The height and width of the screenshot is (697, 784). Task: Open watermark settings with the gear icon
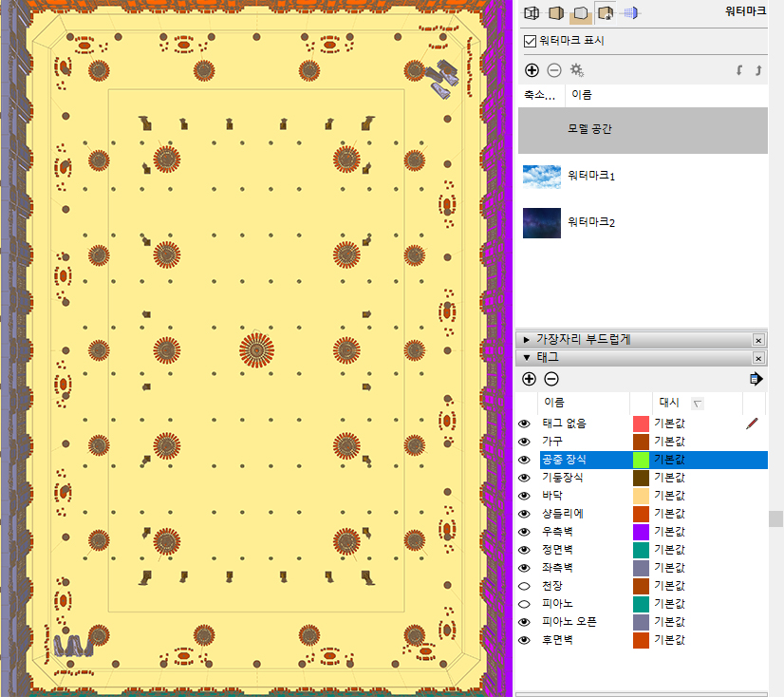(x=577, y=70)
